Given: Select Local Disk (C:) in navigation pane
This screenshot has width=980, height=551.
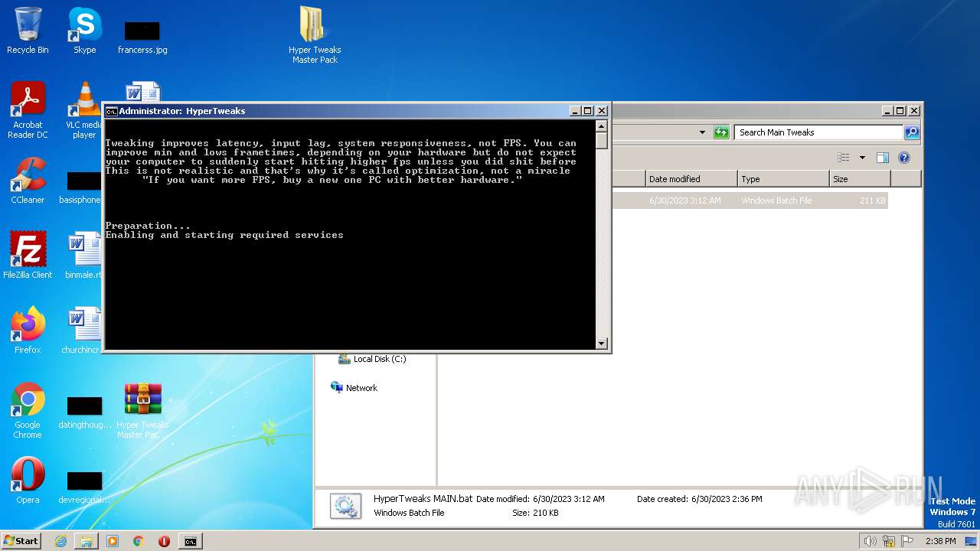Looking at the screenshot, I should 380,359.
